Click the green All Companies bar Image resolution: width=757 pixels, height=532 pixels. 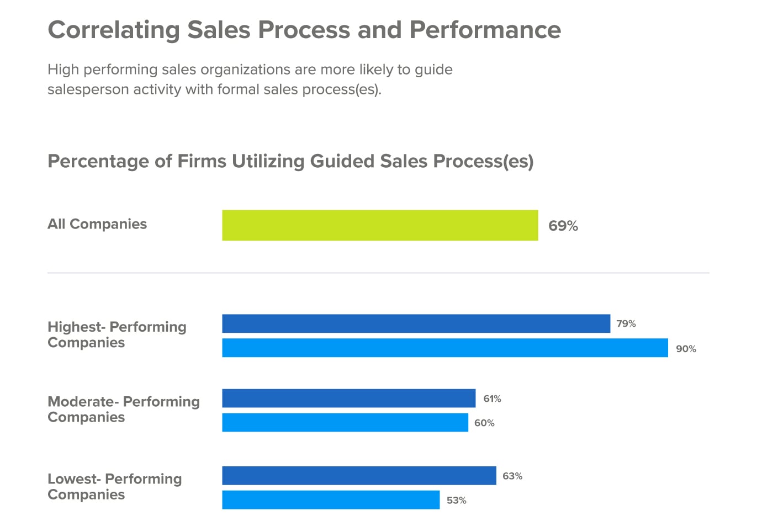click(380, 225)
